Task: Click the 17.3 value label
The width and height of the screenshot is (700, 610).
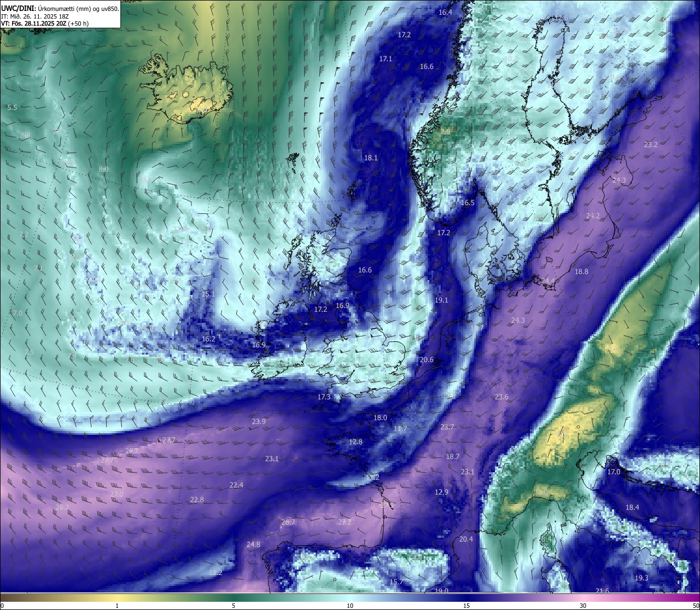Action: (324, 397)
